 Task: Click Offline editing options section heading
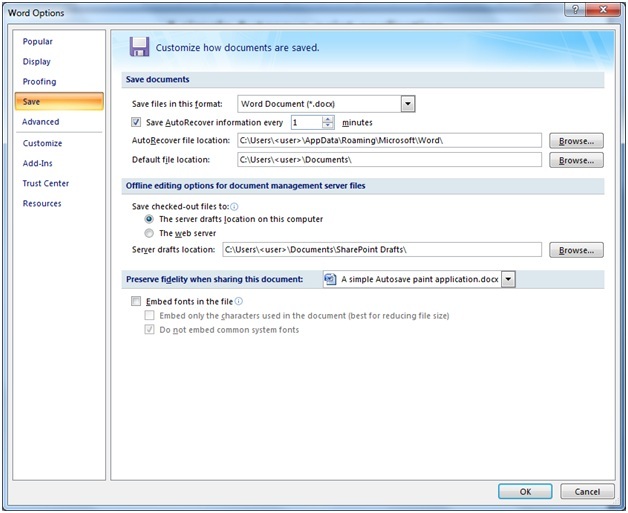coord(246,186)
